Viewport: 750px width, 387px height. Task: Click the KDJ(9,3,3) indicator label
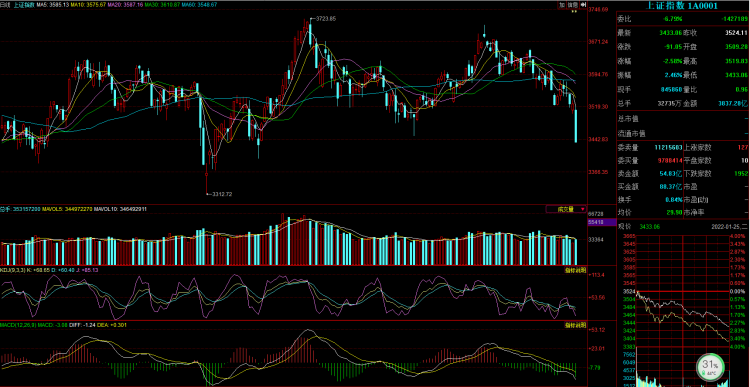tap(12, 270)
